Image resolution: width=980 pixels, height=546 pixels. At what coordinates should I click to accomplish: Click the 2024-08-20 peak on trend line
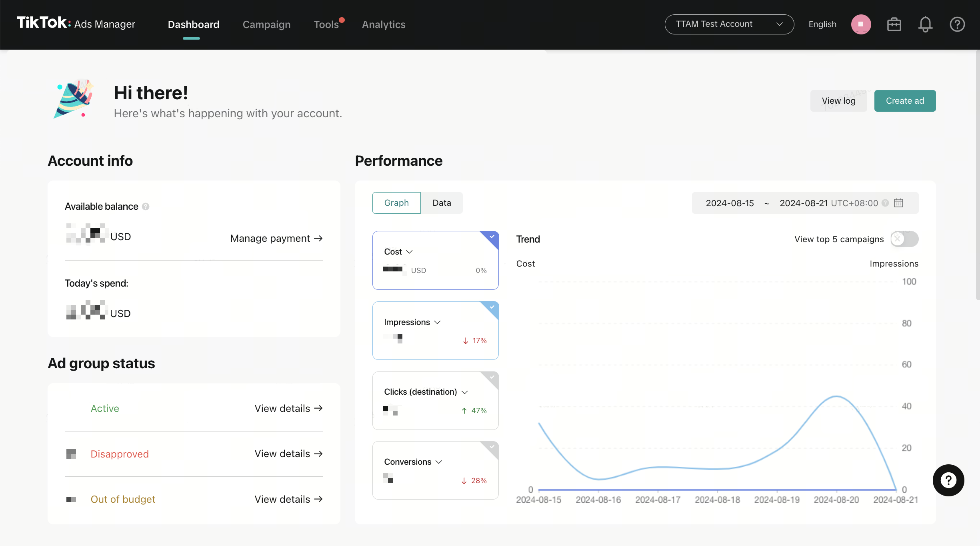click(836, 396)
